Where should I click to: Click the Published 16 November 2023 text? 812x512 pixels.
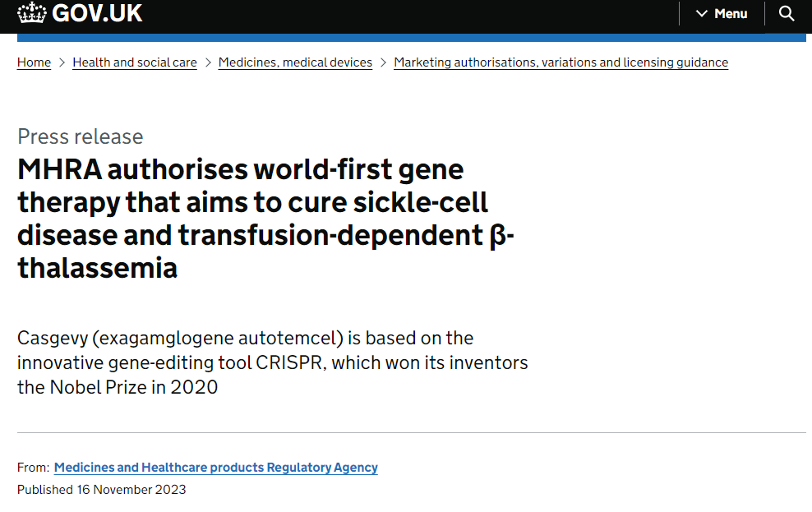click(x=101, y=490)
